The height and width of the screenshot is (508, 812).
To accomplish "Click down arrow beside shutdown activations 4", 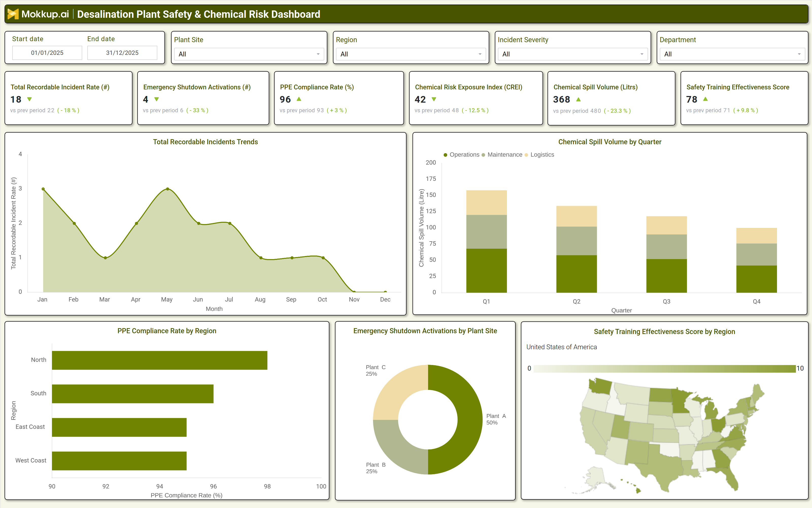I will tap(157, 99).
